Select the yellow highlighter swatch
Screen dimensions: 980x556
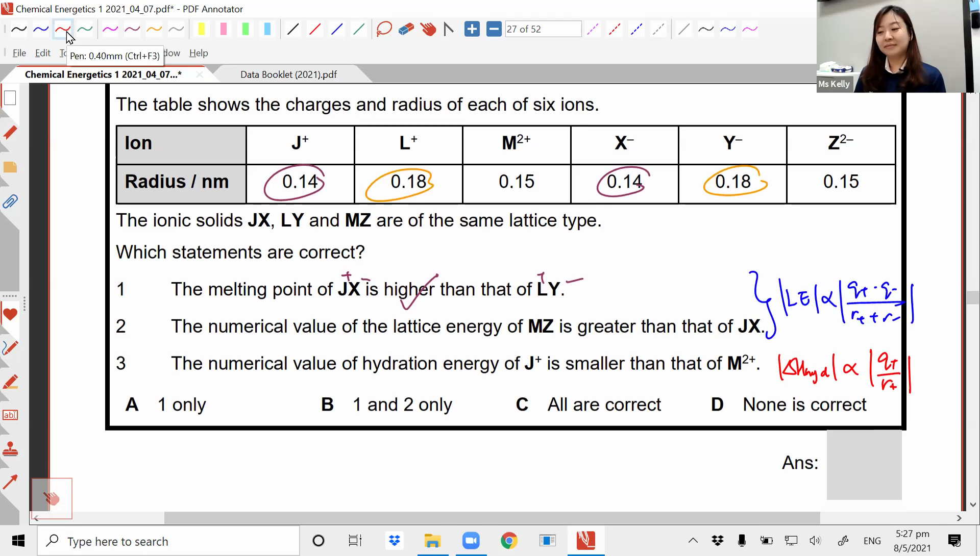pyautogui.click(x=201, y=29)
